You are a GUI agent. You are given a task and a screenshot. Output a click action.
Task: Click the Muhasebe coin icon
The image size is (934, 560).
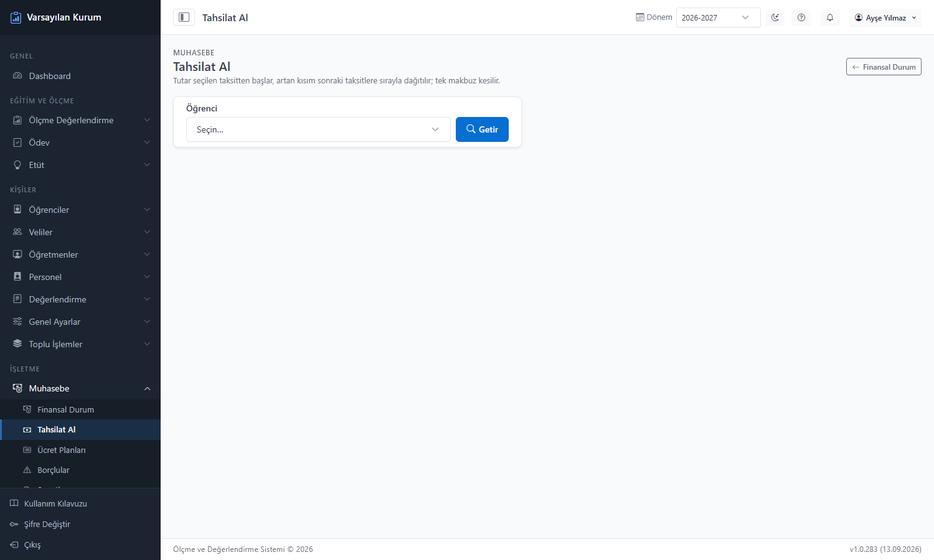point(17,388)
